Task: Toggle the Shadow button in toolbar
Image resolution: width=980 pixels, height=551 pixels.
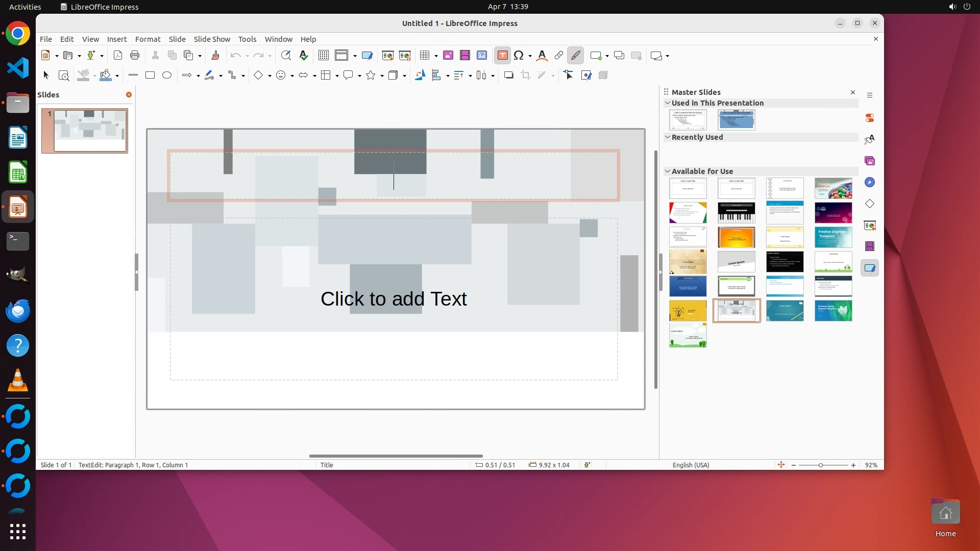Action: coord(508,76)
